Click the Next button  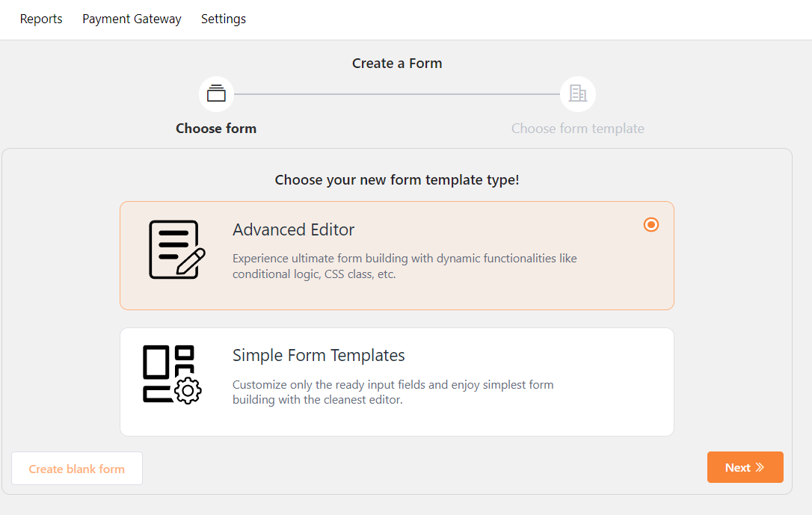pyautogui.click(x=745, y=466)
